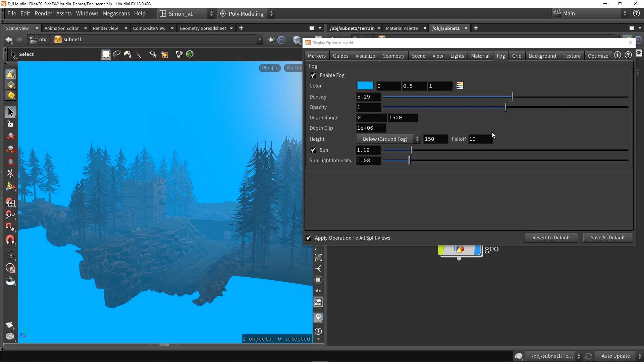Click the Revert to Default button
This screenshot has width=644, height=362.
(x=551, y=238)
